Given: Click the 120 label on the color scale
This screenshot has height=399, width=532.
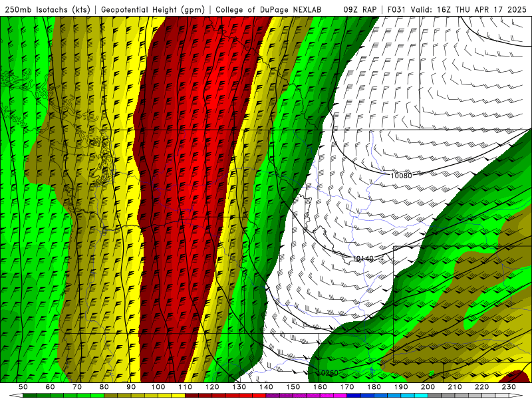Looking at the screenshot, I should (x=212, y=387).
